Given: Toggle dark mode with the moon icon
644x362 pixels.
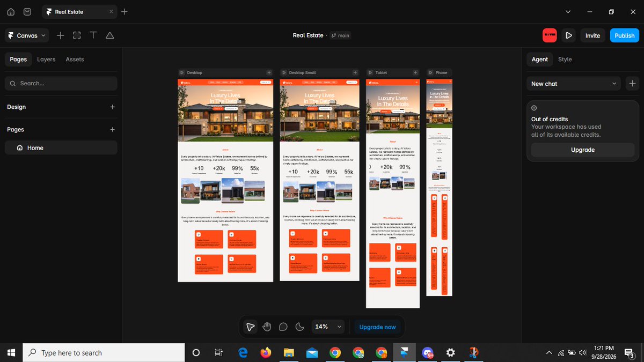Looking at the screenshot, I should pos(300,327).
